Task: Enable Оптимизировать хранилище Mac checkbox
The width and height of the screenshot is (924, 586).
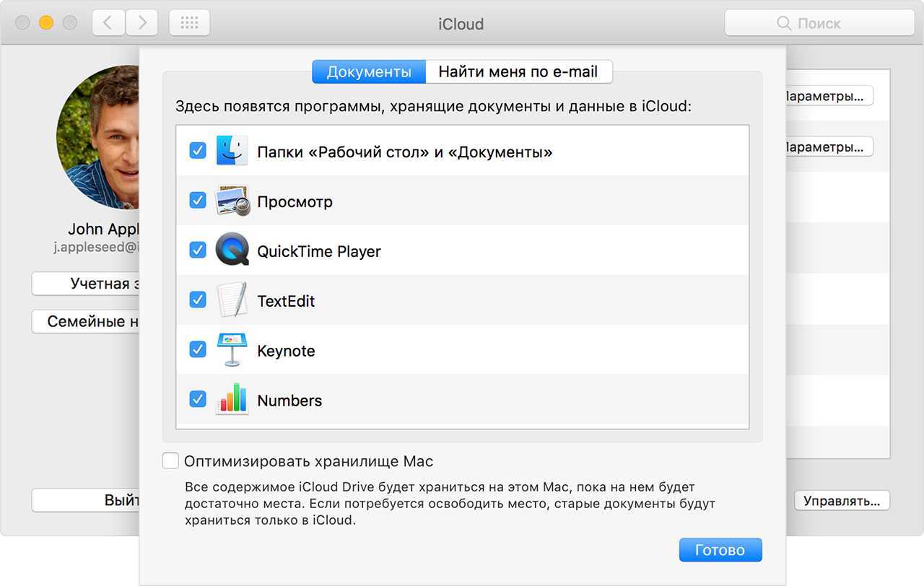Action: point(170,461)
